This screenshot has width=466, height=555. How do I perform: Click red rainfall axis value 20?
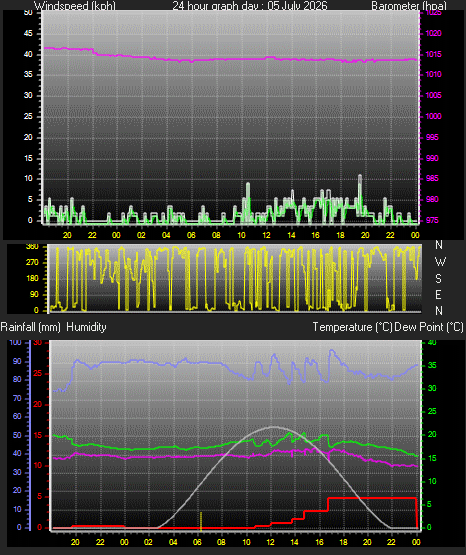pos(37,404)
